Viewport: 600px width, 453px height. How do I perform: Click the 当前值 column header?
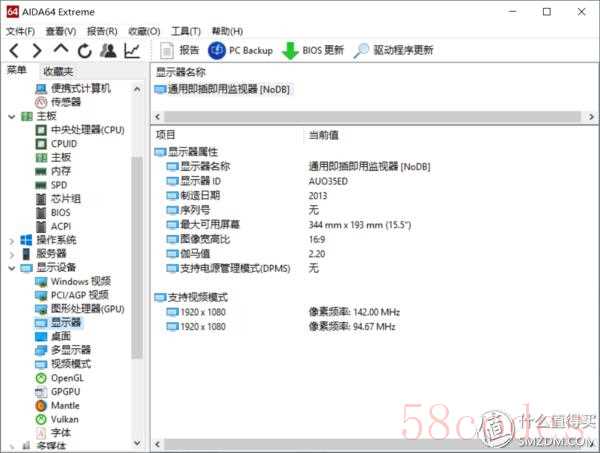[324, 135]
